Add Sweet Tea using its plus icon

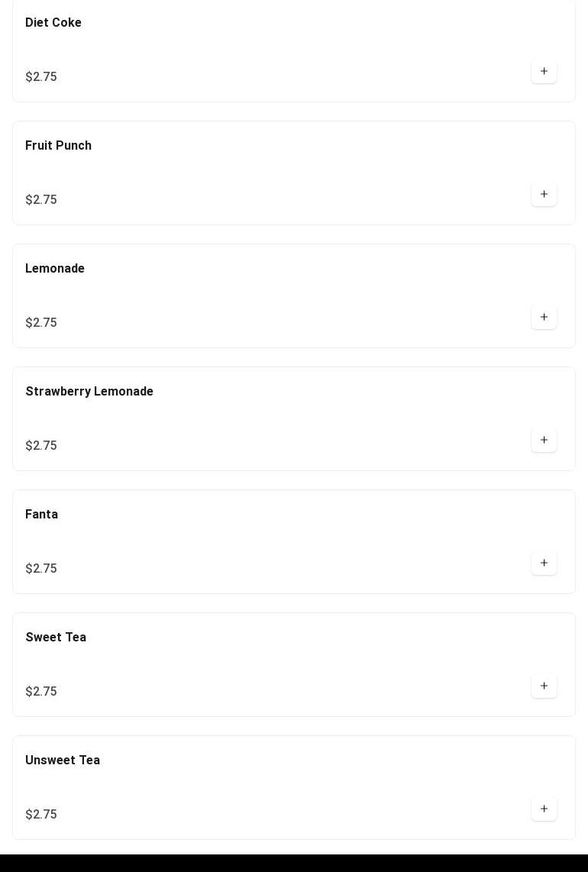tap(544, 686)
